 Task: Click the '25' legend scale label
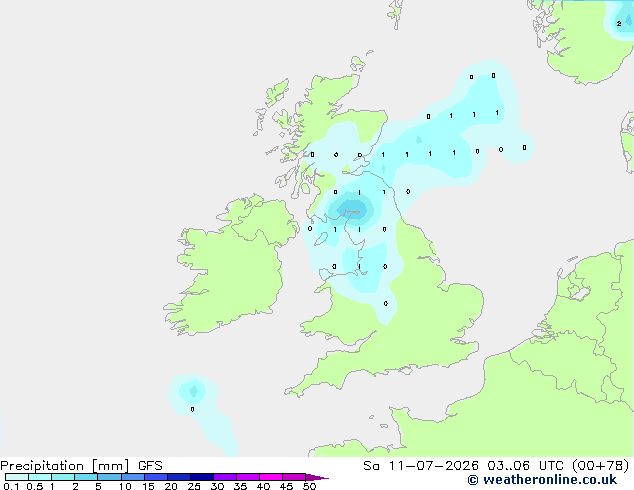194,486
